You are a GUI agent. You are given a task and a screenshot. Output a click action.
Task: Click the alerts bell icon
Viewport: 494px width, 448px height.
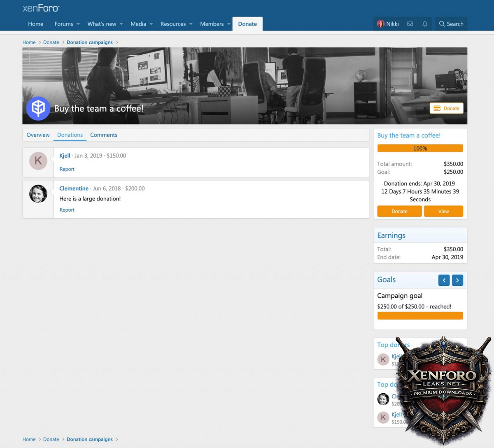point(425,24)
